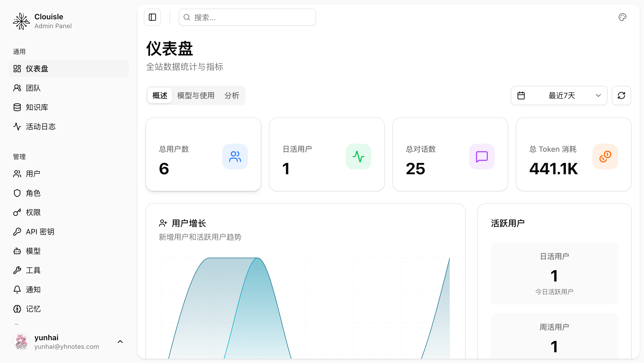This screenshot has width=644, height=363.
Task: Collapse the yunhai account panel
Action: (120, 341)
